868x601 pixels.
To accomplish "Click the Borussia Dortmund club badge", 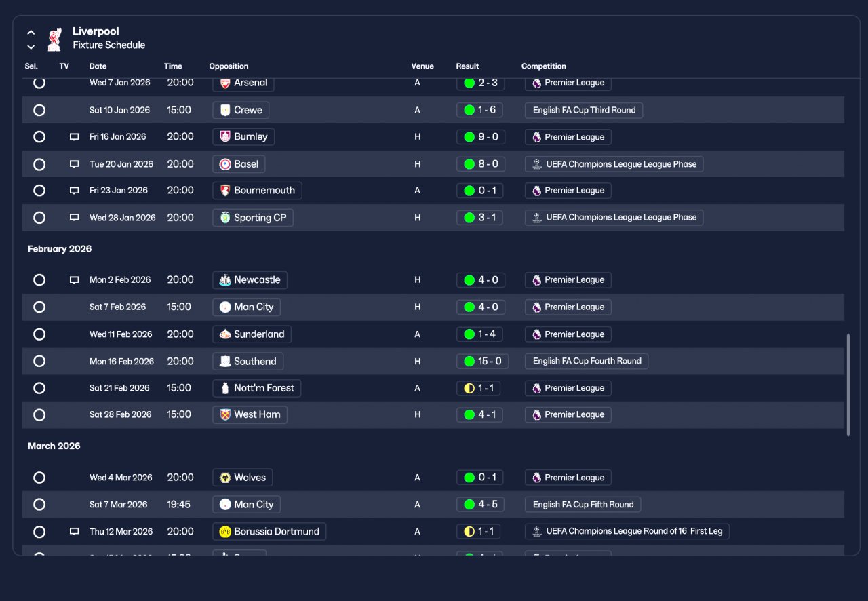I will [225, 532].
